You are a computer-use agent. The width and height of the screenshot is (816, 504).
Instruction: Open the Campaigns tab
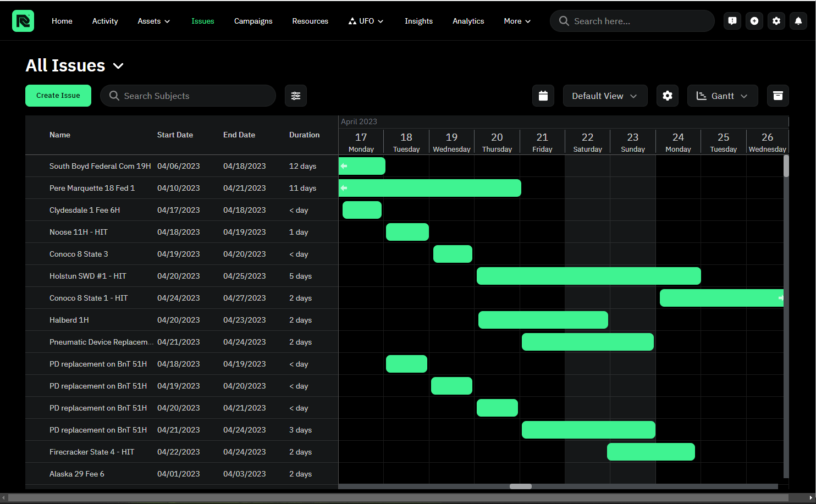click(253, 21)
